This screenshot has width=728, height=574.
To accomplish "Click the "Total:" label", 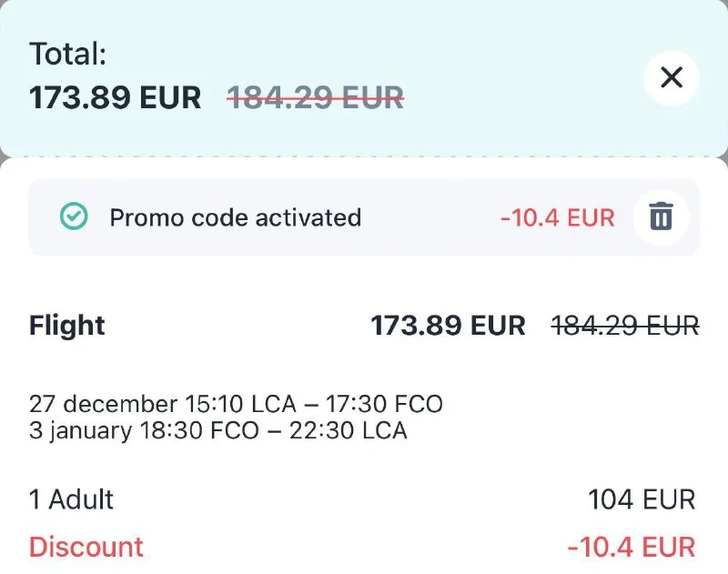I will tap(68, 54).
